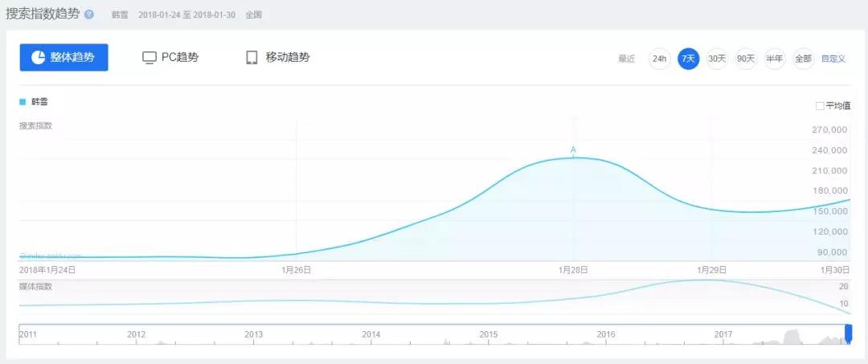Screen dimensions: 868x364
Task: Click the 媒体指数 label
Action: click(x=35, y=286)
